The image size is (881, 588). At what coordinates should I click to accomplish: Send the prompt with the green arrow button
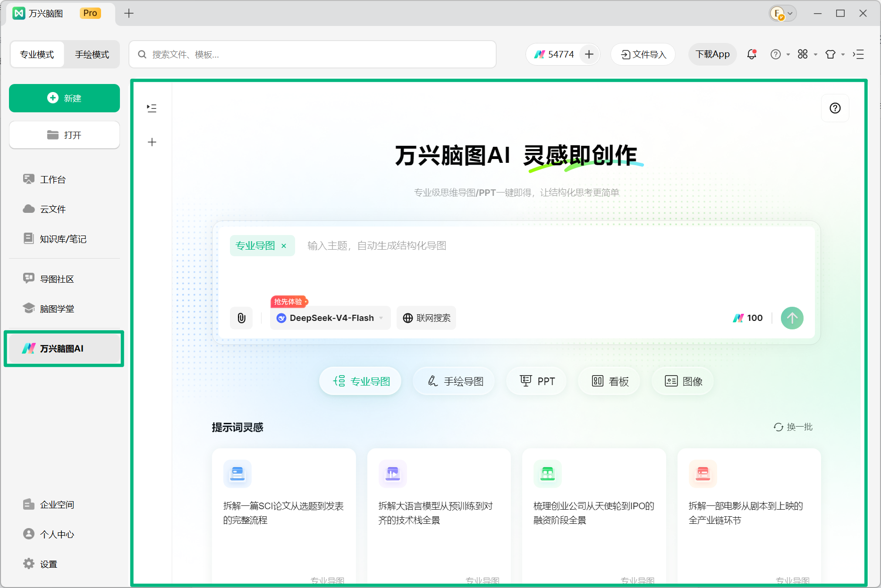pyautogui.click(x=792, y=318)
